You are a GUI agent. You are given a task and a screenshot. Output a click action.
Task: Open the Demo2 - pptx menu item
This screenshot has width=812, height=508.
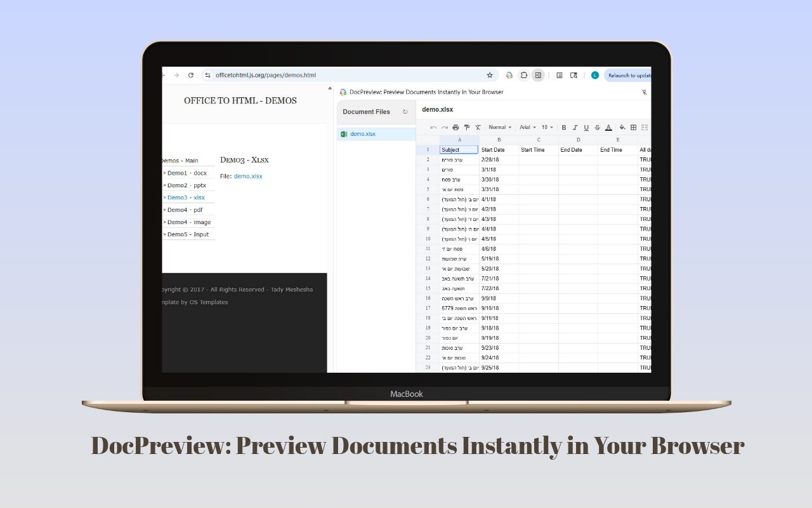click(x=187, y=185)
